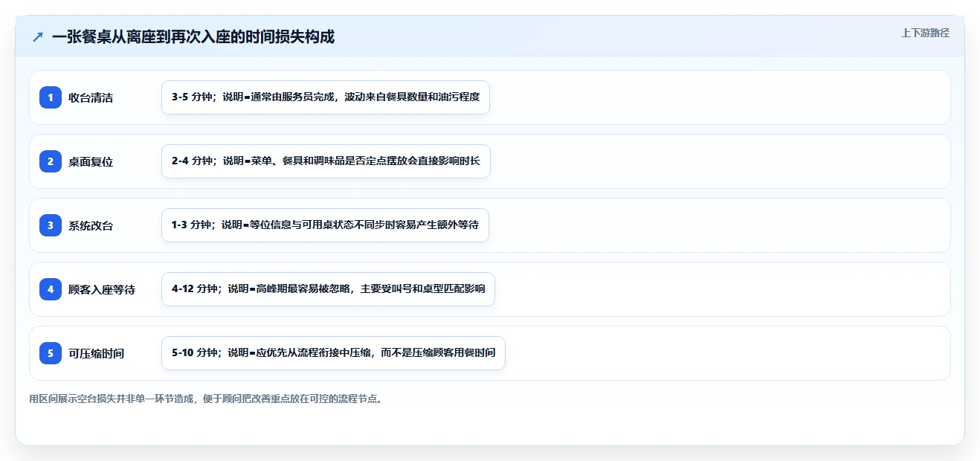Click the title 一张餐桌从离座到再次入座的时间损失构成
This screenshot has height=461, width=980.
tap(193, 36)
